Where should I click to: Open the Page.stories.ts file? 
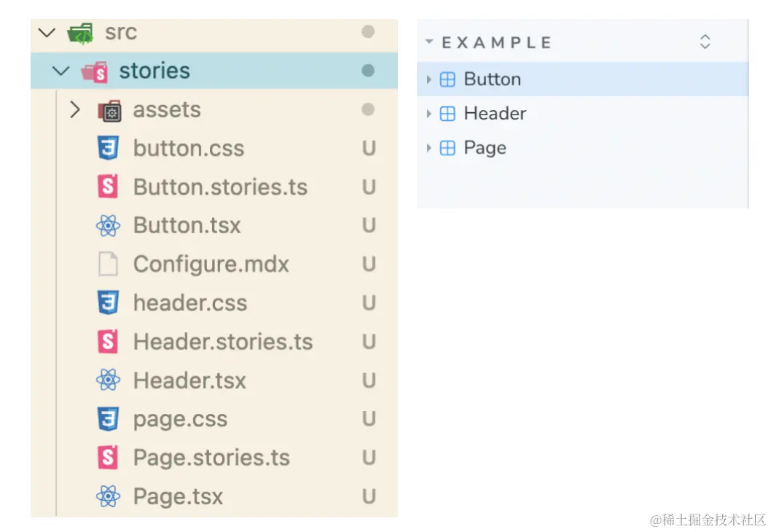click(x=211, y=458)
